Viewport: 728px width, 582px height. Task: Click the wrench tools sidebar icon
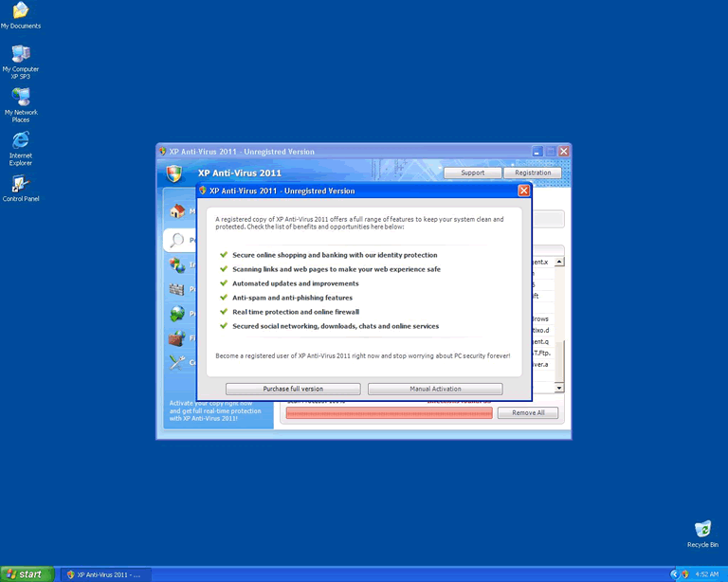coord(176,362)
